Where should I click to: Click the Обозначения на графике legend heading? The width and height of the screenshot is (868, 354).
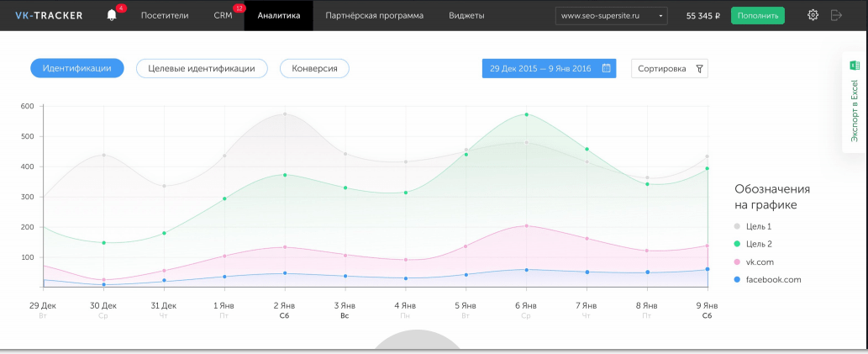click(x=772, y=197)
